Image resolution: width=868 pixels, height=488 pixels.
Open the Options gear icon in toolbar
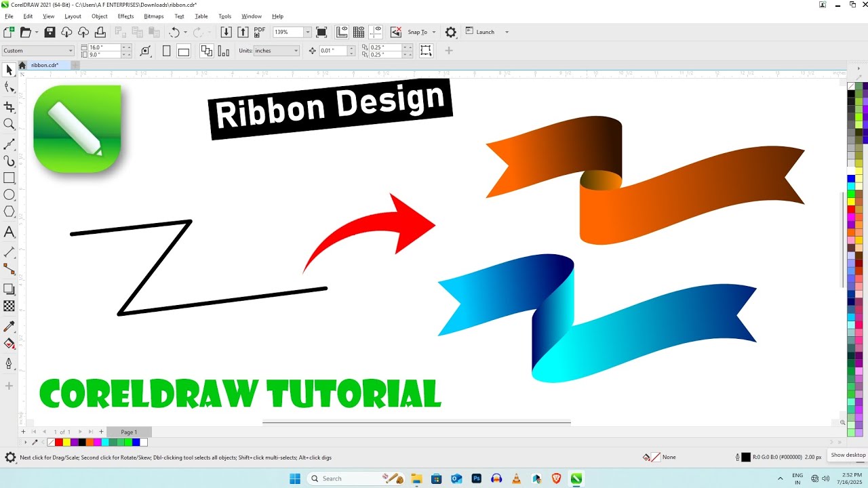[450, 32]
